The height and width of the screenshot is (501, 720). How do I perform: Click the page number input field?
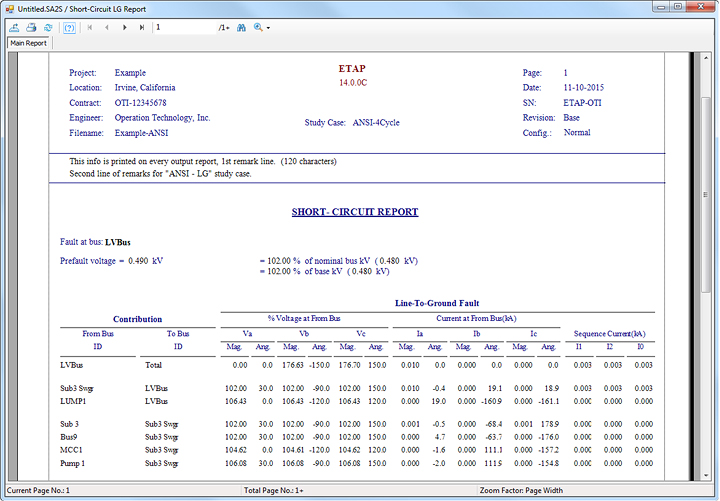(x=184, y=27)
